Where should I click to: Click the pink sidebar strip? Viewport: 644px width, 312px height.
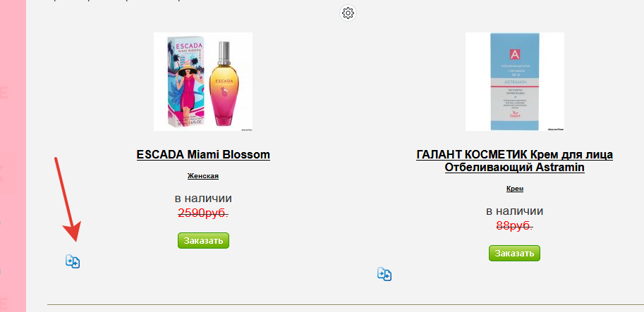(x=13, y=156)
